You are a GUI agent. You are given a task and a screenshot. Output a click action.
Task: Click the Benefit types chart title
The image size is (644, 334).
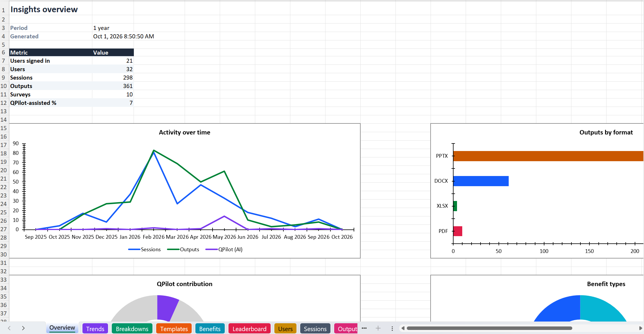tap(606, 284)
